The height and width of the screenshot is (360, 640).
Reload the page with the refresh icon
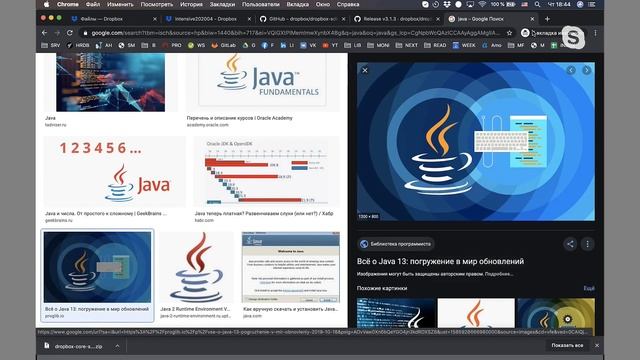click(x=70, y=33)
